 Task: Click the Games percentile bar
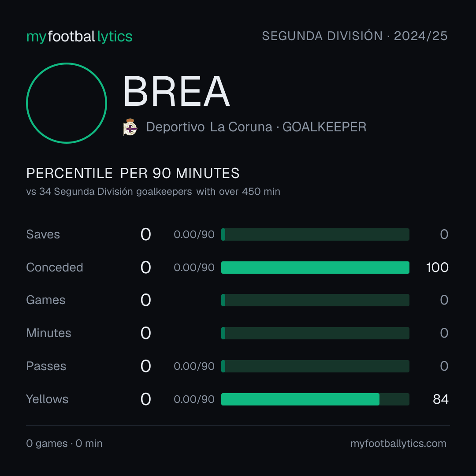point(315,300)
